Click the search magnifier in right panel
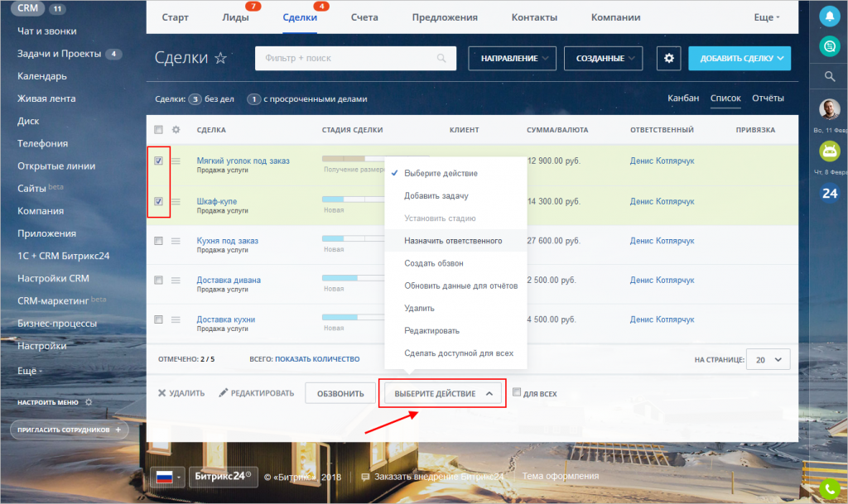The image size is (848, 504). pos(830,77)
